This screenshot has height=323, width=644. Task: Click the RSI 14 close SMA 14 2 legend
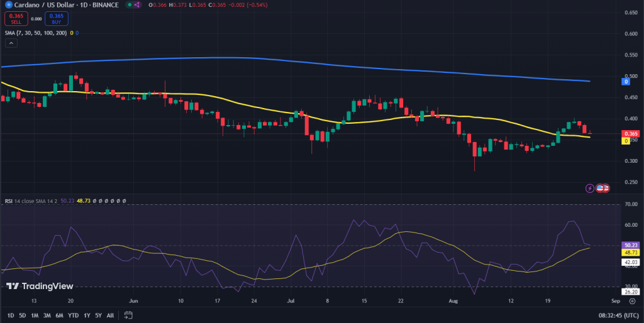[31, 201]
